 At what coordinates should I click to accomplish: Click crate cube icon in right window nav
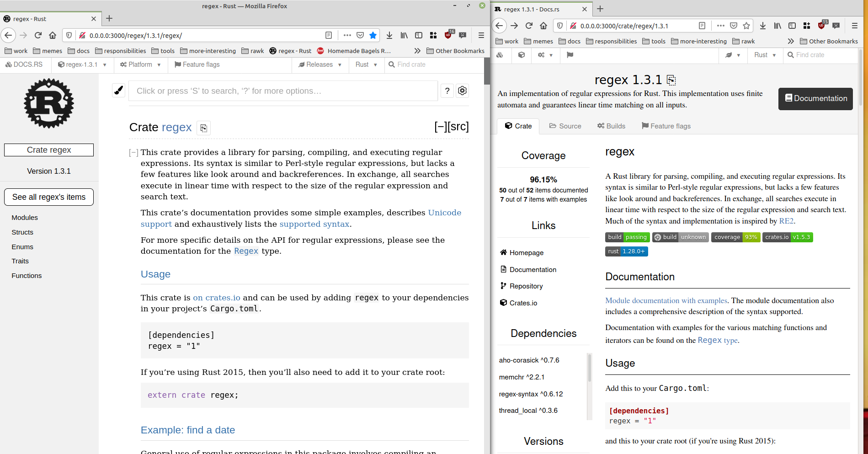522,55
